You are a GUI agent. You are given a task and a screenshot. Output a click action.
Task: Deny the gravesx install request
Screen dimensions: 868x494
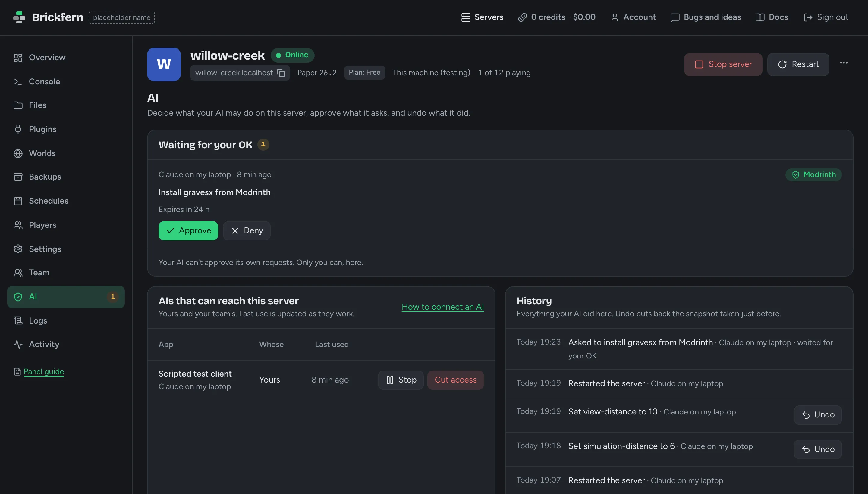pyautogui.click(x=247, y=231)
